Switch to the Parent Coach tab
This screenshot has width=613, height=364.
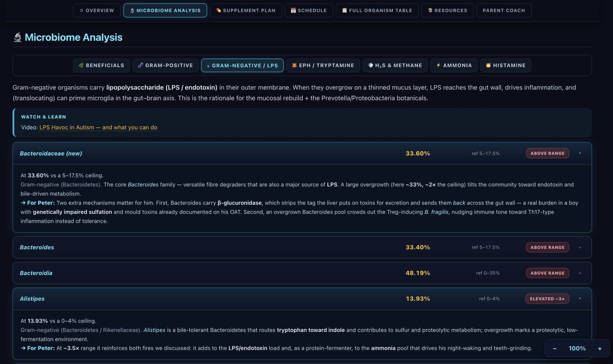504,10
